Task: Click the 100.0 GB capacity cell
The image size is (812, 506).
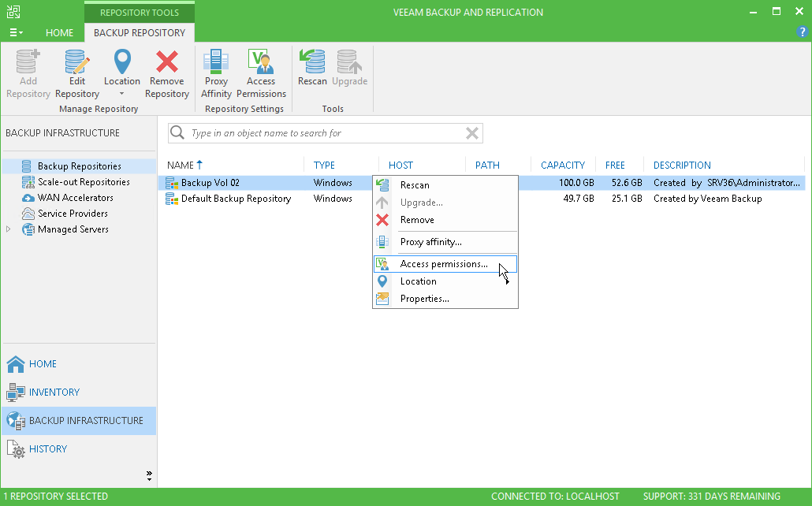Action: (x=576, y=183)
